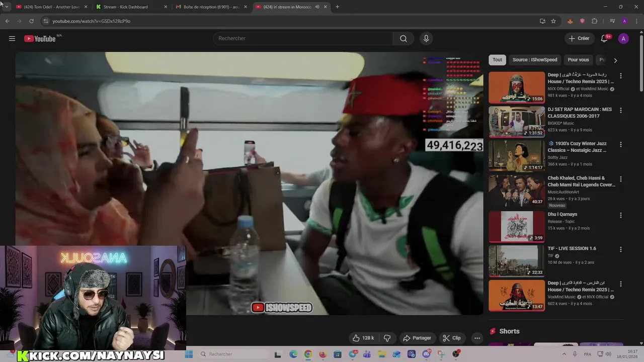Close the Kick Dashboard tab
The width and height of the screenshot is (644, 362).
(166, 7)
